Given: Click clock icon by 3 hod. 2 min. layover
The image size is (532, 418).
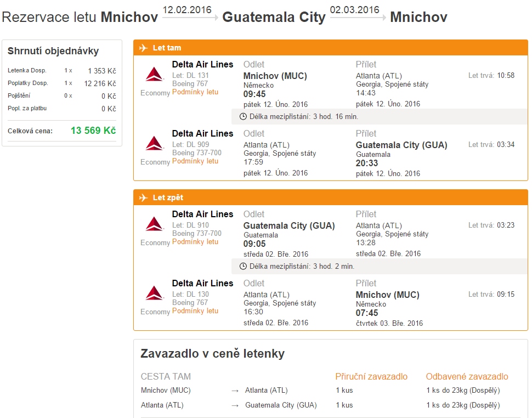Looking at the screenshot, I should 244,266.
